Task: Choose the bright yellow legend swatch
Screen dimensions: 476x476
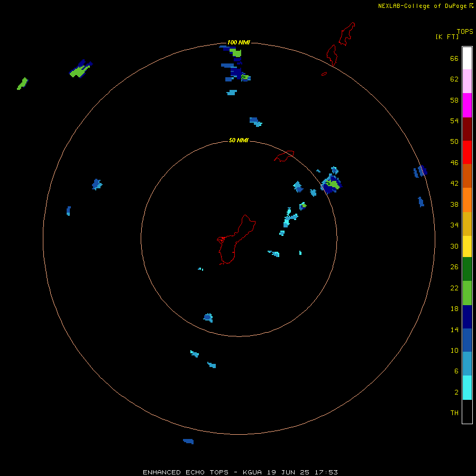Action: click(x=467, y=246)
